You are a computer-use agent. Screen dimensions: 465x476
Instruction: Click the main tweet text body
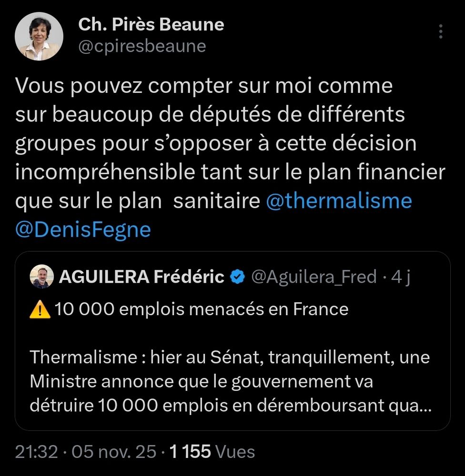pyautogui.click(x=230, y=158)
